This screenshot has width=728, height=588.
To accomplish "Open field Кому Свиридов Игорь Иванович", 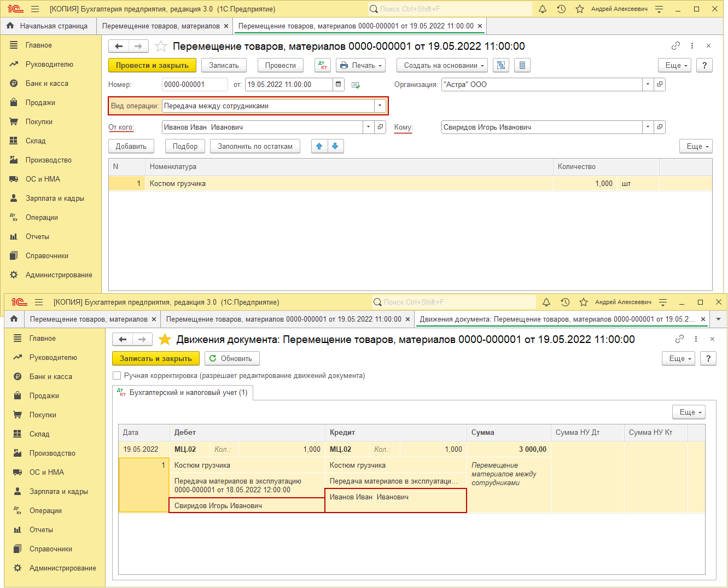I will click(660, 127).
